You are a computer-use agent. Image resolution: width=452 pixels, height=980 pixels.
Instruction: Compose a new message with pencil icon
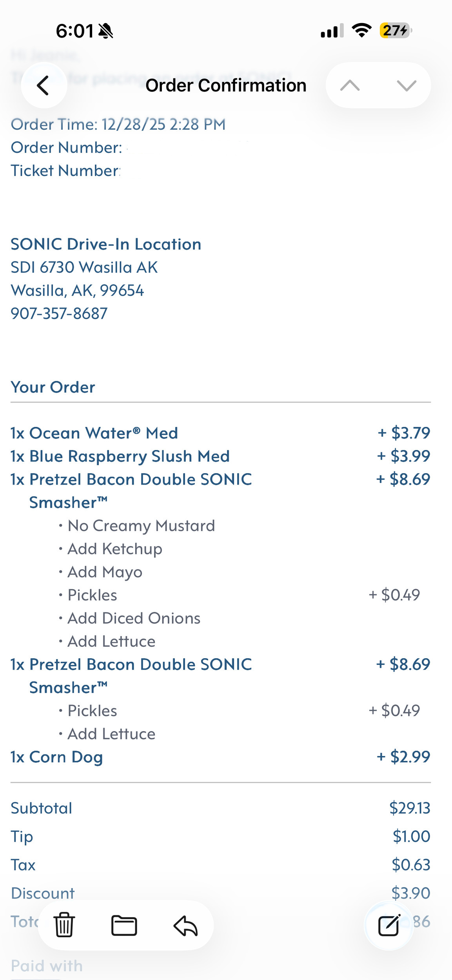(x=389, y=925)
